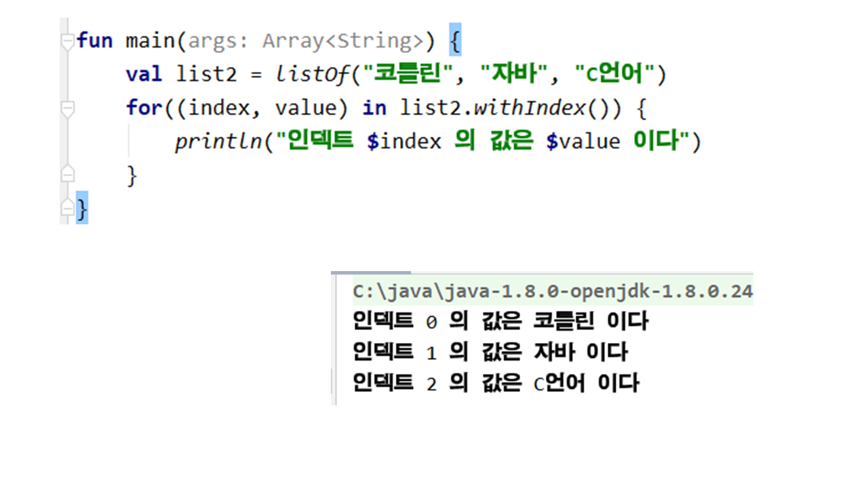Collapse the main function fold marker
The width and height of the screenshot is (868, 488).
coord(67,41)
